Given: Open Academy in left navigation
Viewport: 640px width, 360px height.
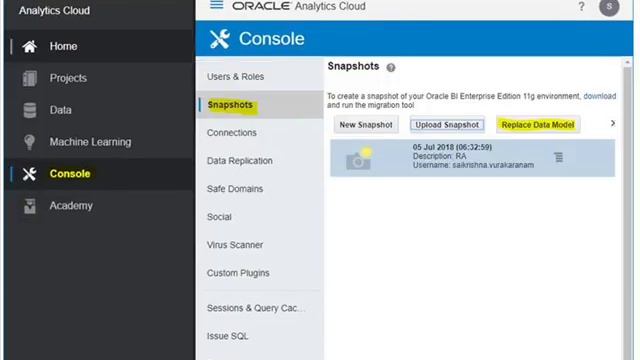Looking at the screenshot, I should pos(71,206).
